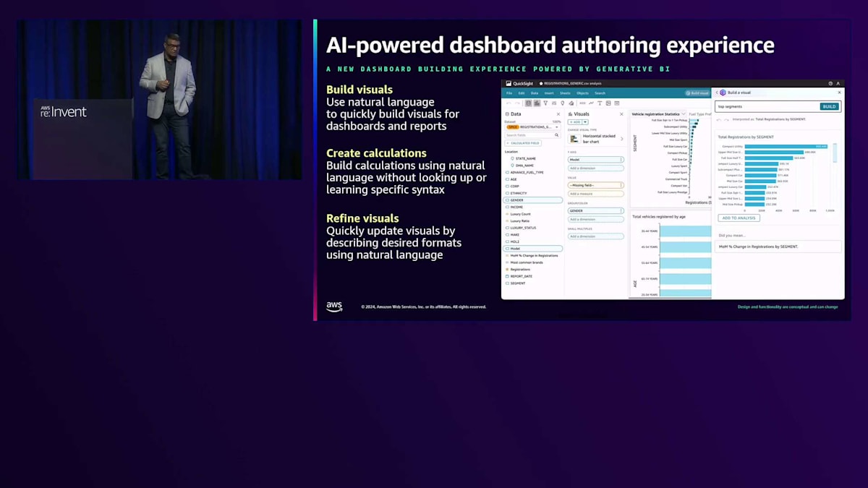Image resolution: width=868 pixels, height=488 pixels.
Task: Select the MAKE field
Action: click(515, 235)
